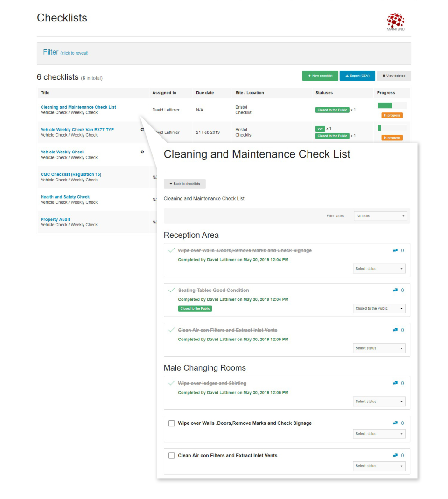This screenshot has width=448, height=499.
Task: Open Closed to the Public status dropdown
Action: [379, 308]
